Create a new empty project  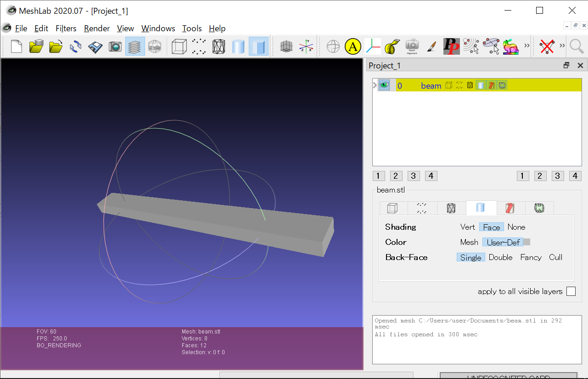coord(17,46)
